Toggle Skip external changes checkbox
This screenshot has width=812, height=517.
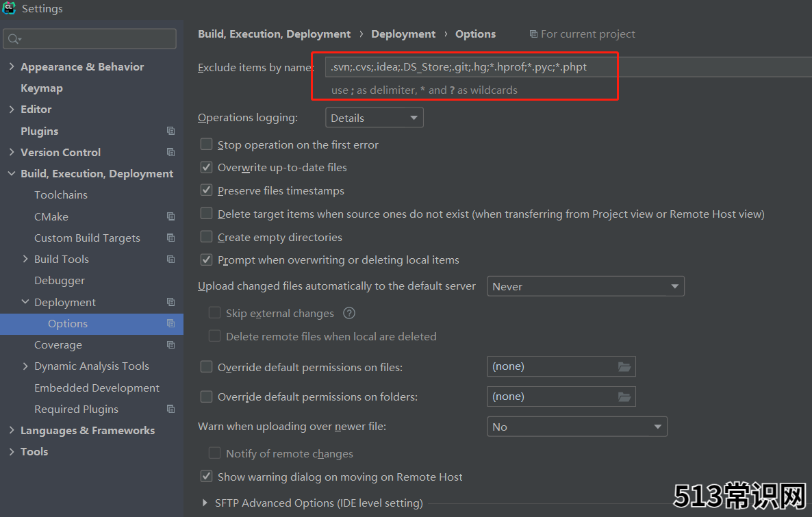point(214,313)
